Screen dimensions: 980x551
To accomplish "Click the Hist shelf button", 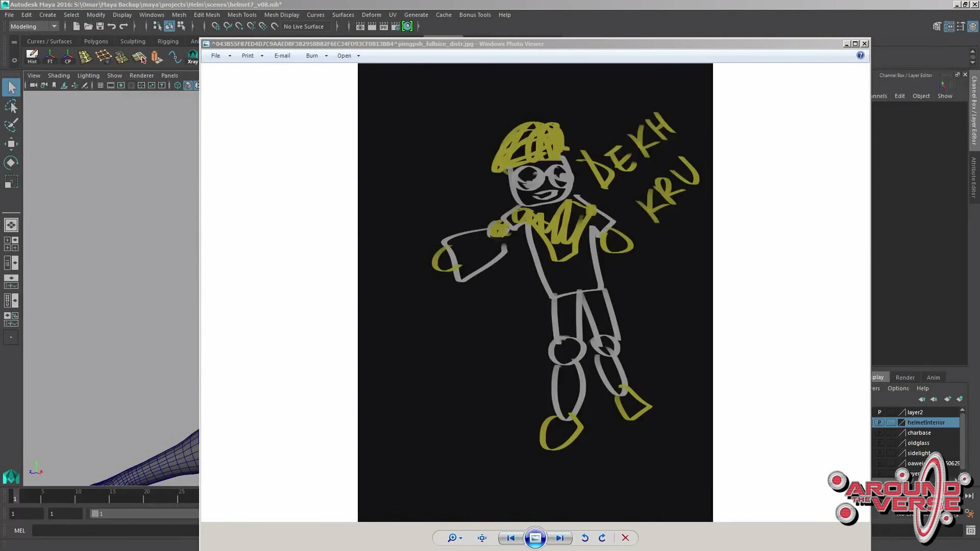I will click(32, 56).
